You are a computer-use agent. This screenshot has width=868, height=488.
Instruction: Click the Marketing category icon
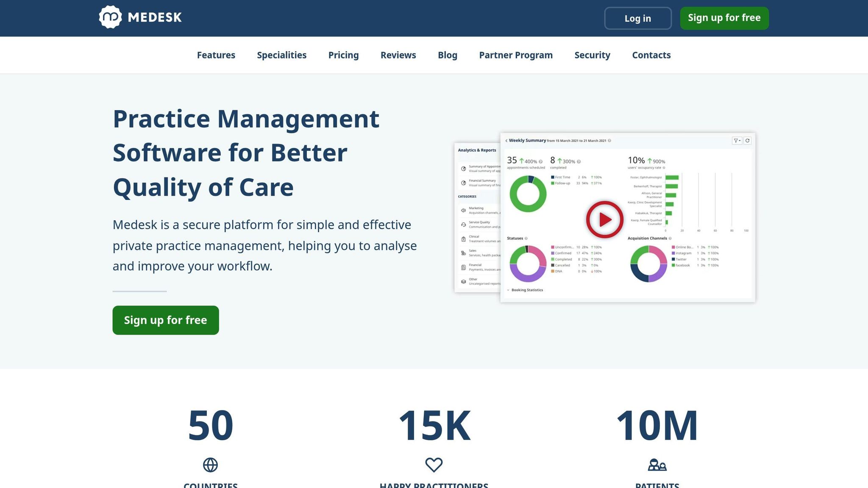(x=463, y=211)
